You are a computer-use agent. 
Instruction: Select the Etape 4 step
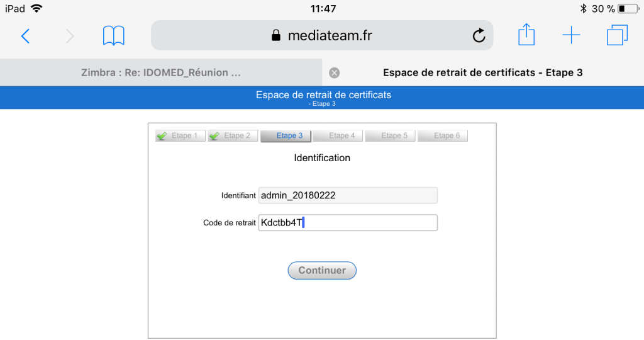point(338,135)
